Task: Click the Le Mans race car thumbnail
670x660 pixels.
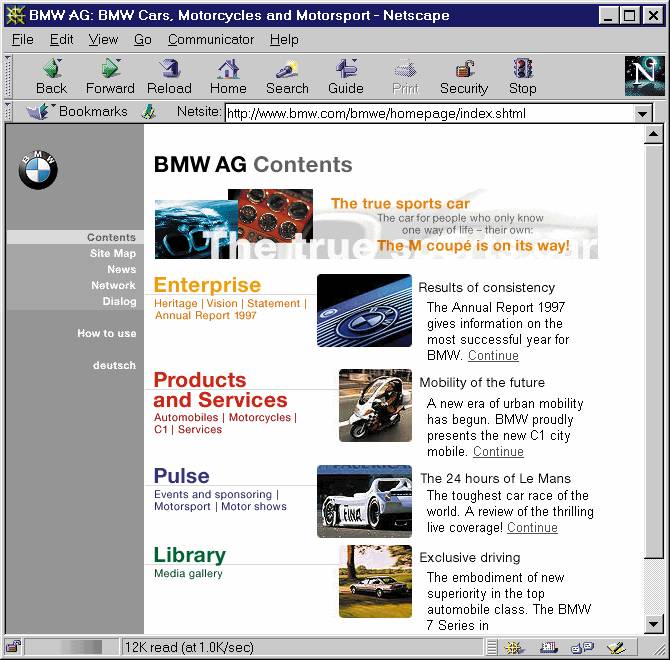Action: (x=364, y=502)
